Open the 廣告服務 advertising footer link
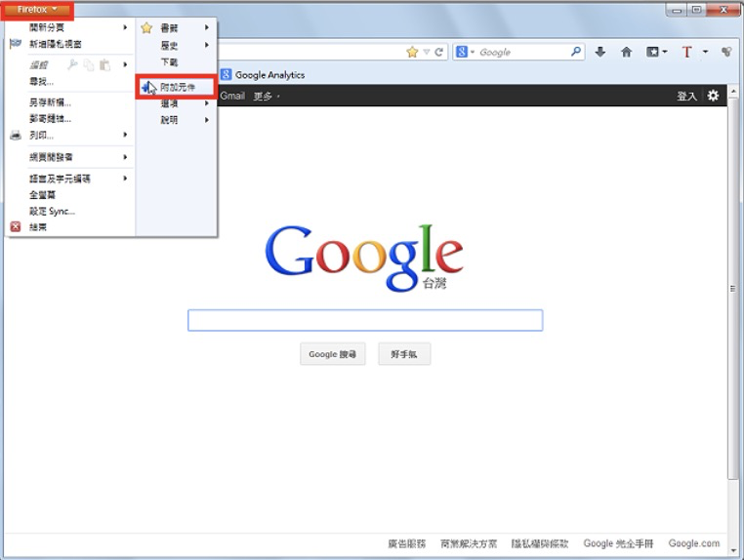Screen dimensions: 744x560 406,543
